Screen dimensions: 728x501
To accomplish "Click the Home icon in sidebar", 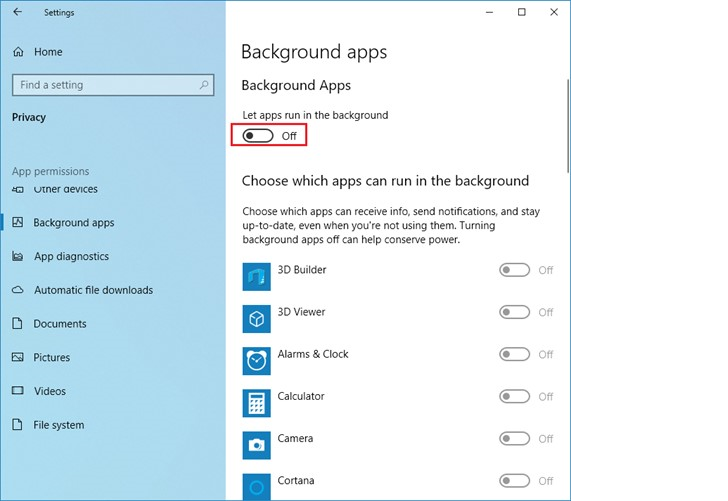I will pyautogui.click(x=18, y=52).
